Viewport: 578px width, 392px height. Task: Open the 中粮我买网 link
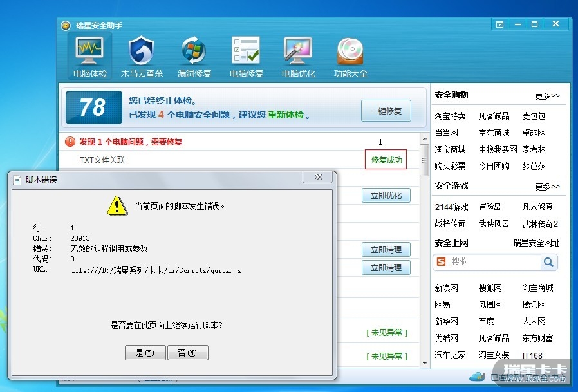click(x=498, y=149)
